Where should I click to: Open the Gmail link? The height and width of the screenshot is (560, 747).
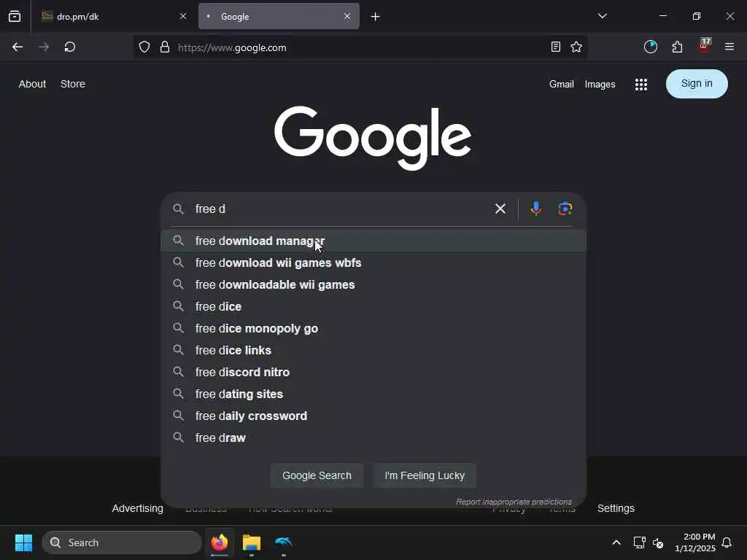pos(561,85)
